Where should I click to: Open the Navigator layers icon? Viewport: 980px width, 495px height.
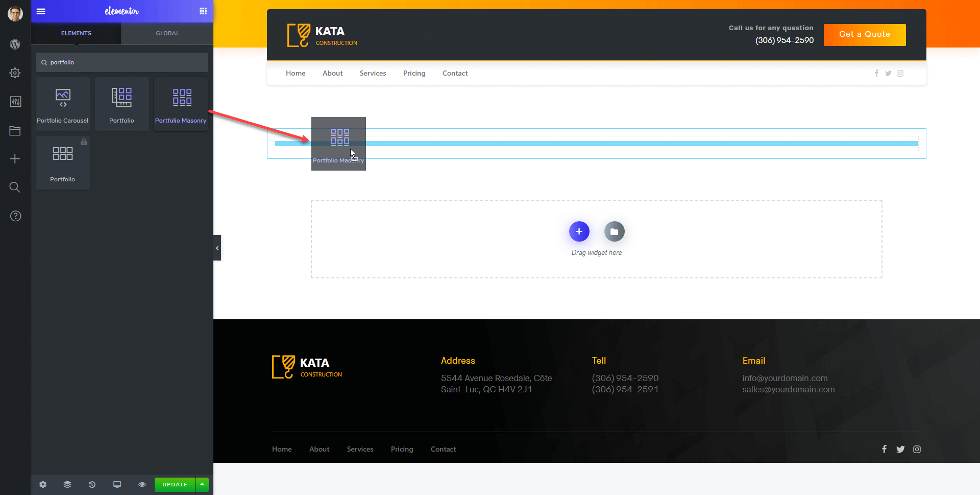(x=67, y=484)
